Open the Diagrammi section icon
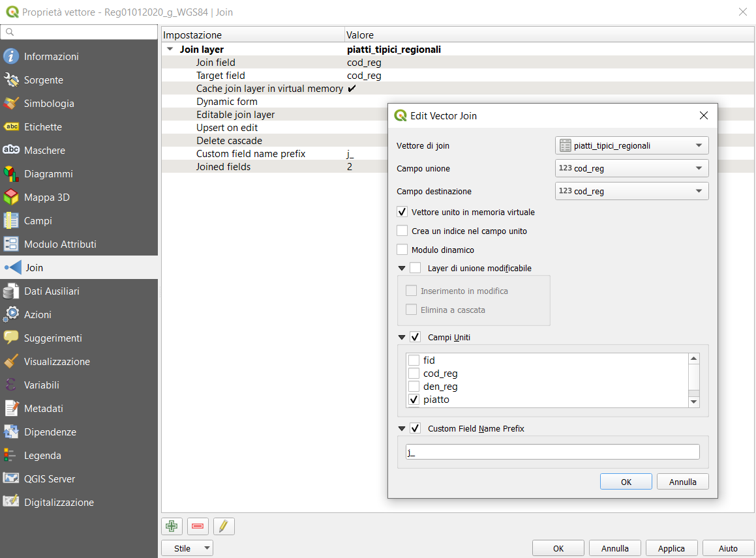Viewport: 756px width, 558px height. pyautogui.click(x=11, y=174)
